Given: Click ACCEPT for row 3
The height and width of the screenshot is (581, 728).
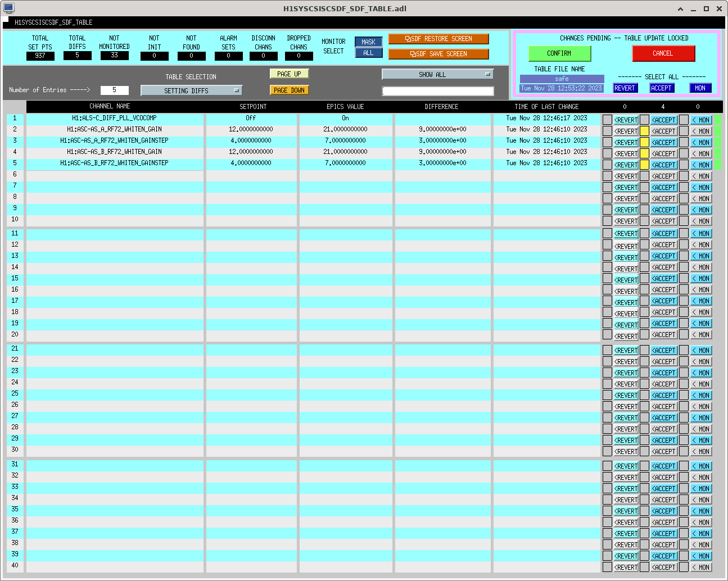Looking at the screenshot, I should point(664,143).
